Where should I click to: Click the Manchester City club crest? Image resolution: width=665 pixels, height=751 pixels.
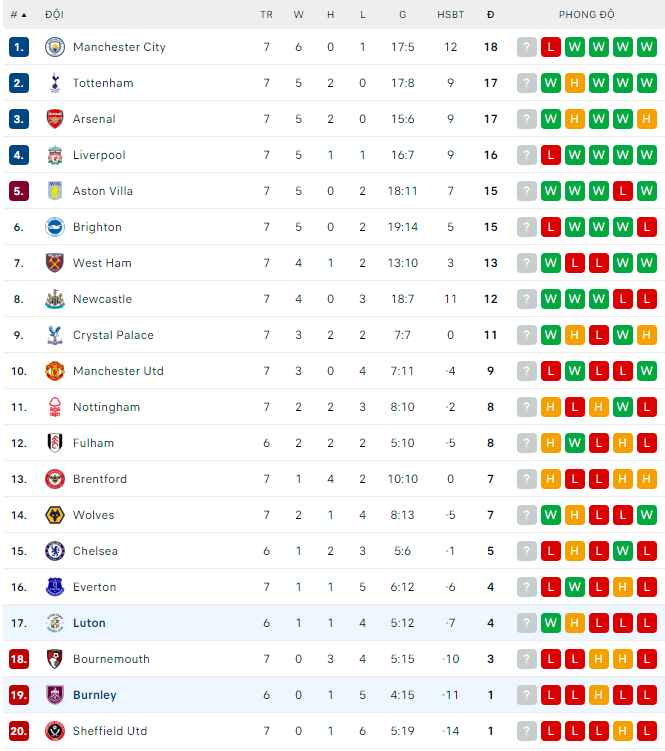click(55, 47)
